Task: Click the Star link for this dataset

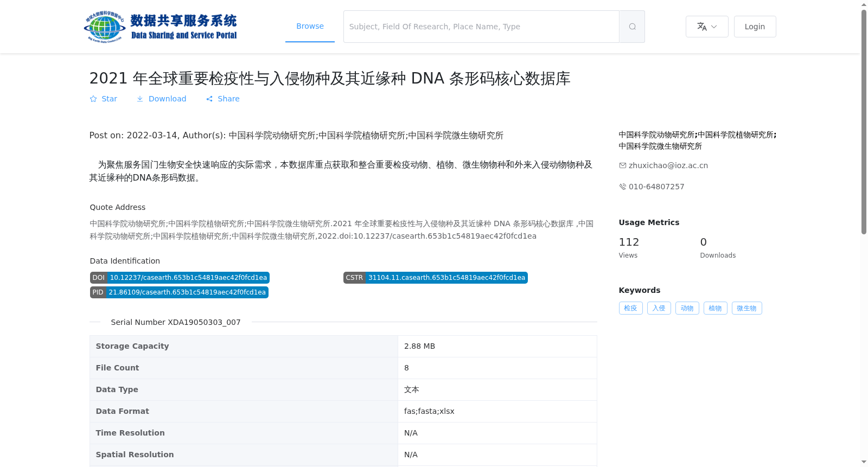Action: [104, 99]
